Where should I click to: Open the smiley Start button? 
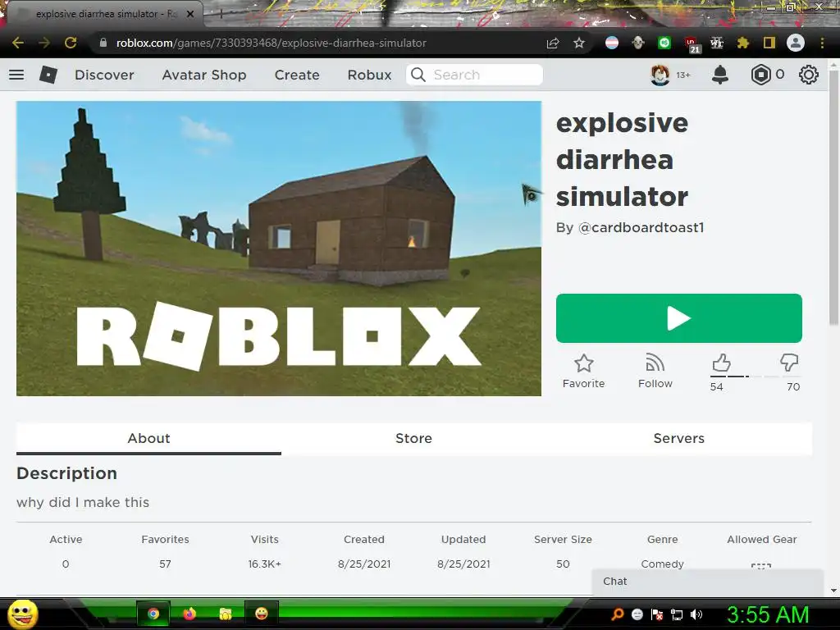[22, 614]
